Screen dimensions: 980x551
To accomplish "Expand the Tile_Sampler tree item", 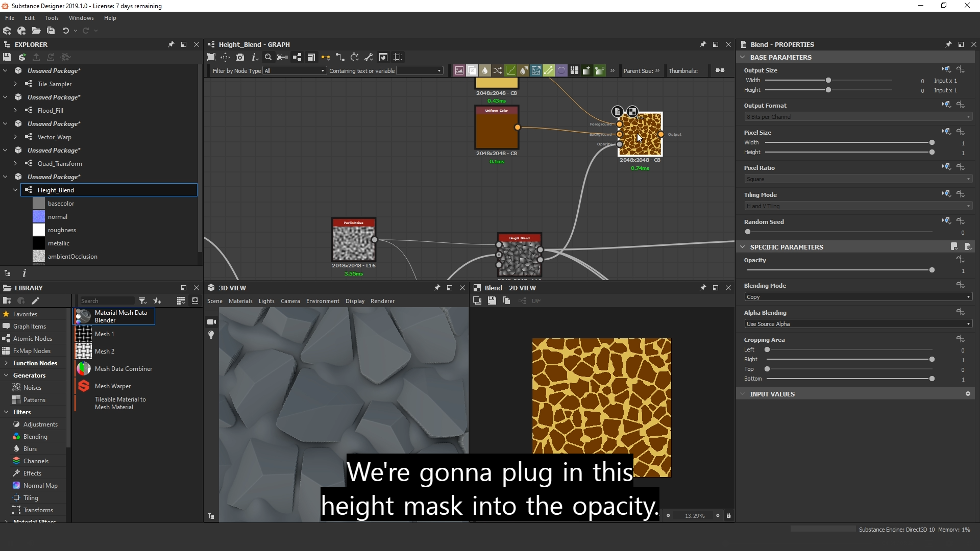I will coord(15,84).
